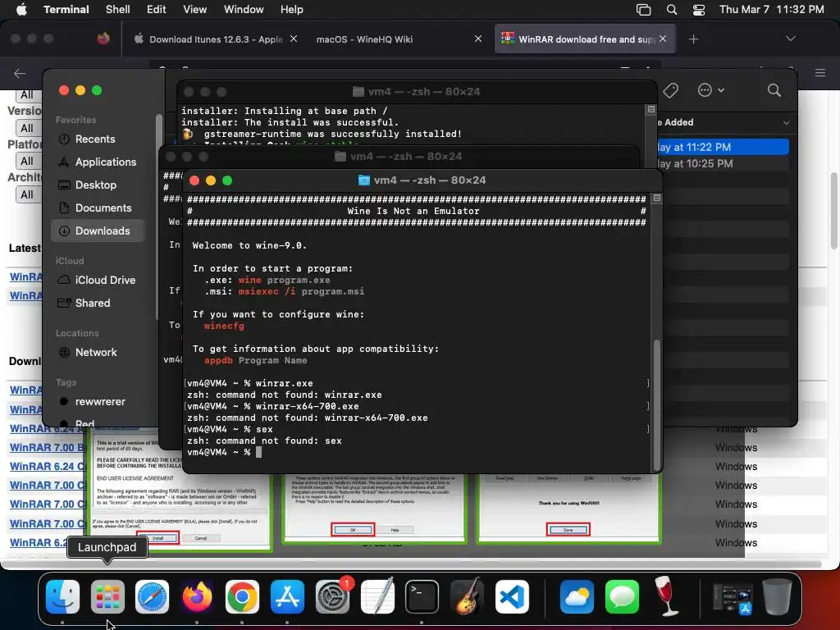Image resolution: width=840 pixels, height=630 pixels.
Task: Switch to macOS - WineHQ Wiki tab
Action: coord(364,39)
